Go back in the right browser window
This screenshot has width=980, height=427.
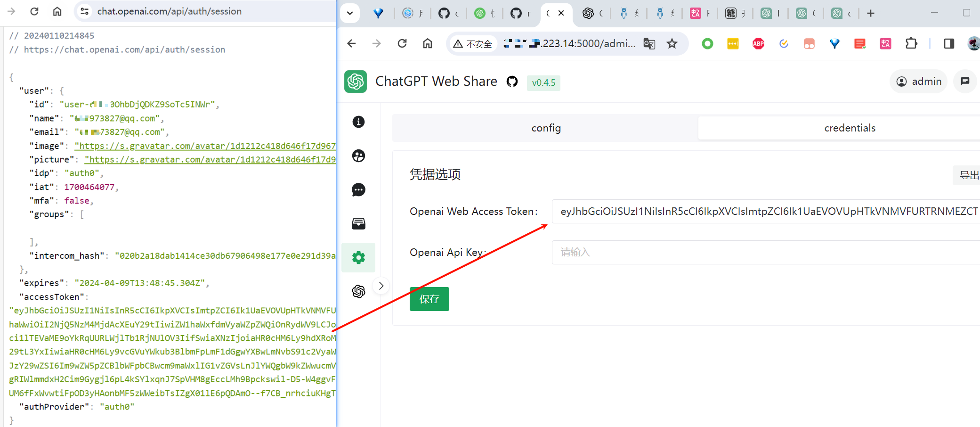(x=351, y=44)
